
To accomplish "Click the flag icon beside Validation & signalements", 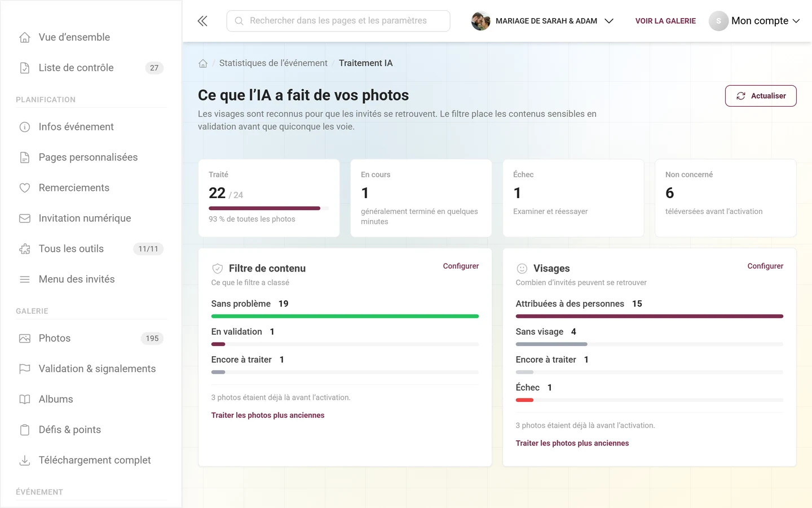I will point(25,369).
